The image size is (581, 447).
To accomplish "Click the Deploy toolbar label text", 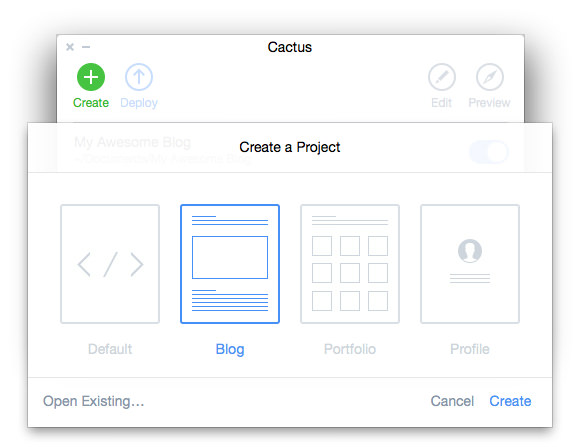I will click(139, 103).
